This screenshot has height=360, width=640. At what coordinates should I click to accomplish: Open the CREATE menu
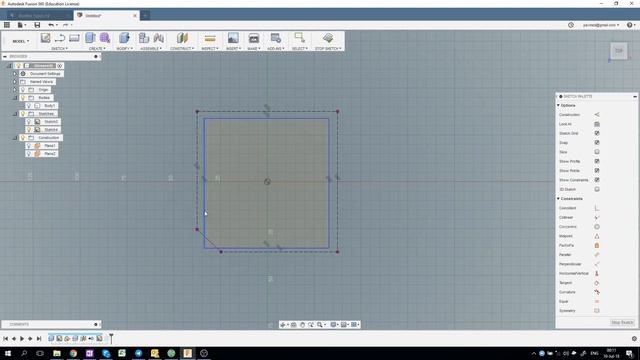pyautogui.click(x=97, y=49)
